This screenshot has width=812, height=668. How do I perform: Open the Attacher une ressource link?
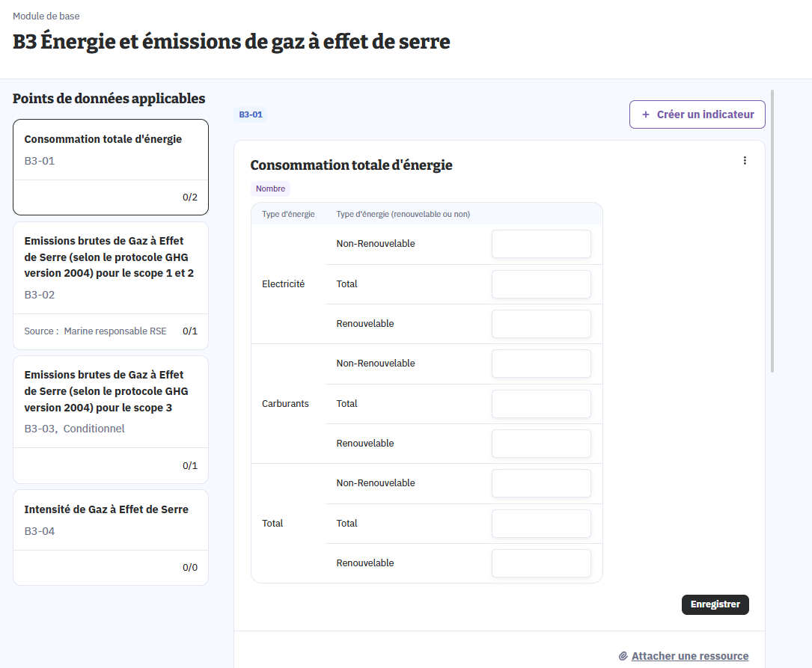click(x=689, y=656)
